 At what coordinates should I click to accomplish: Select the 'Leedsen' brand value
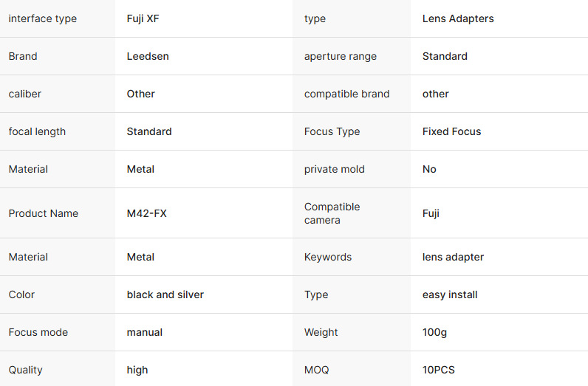[x=148, y=56]
